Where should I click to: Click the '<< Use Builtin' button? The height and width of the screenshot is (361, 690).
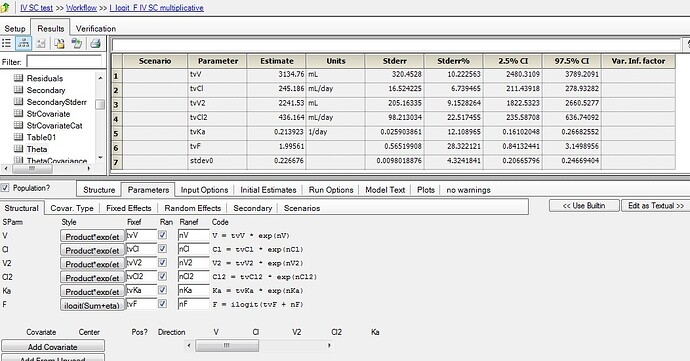click(x=584, y=206)
